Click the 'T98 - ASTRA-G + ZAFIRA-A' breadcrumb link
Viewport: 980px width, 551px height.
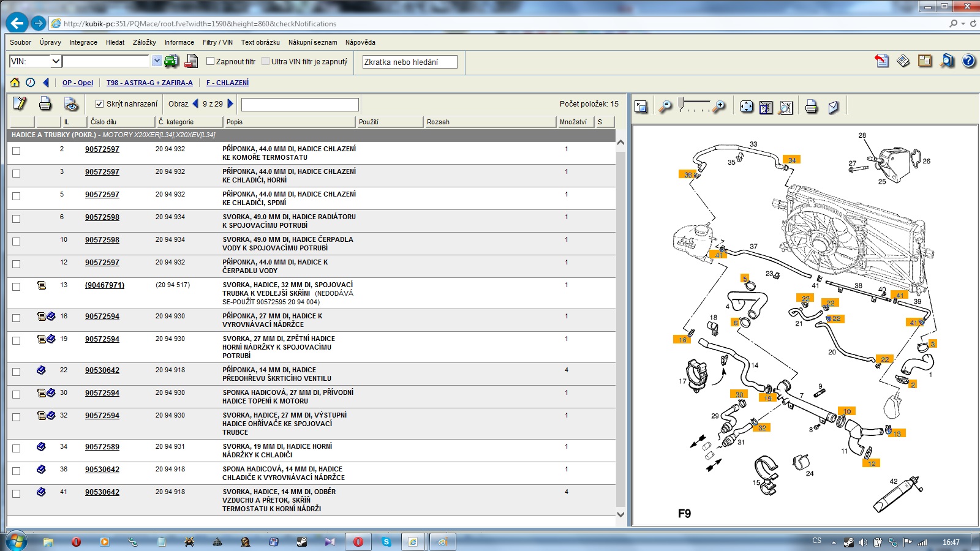[149, 83]
